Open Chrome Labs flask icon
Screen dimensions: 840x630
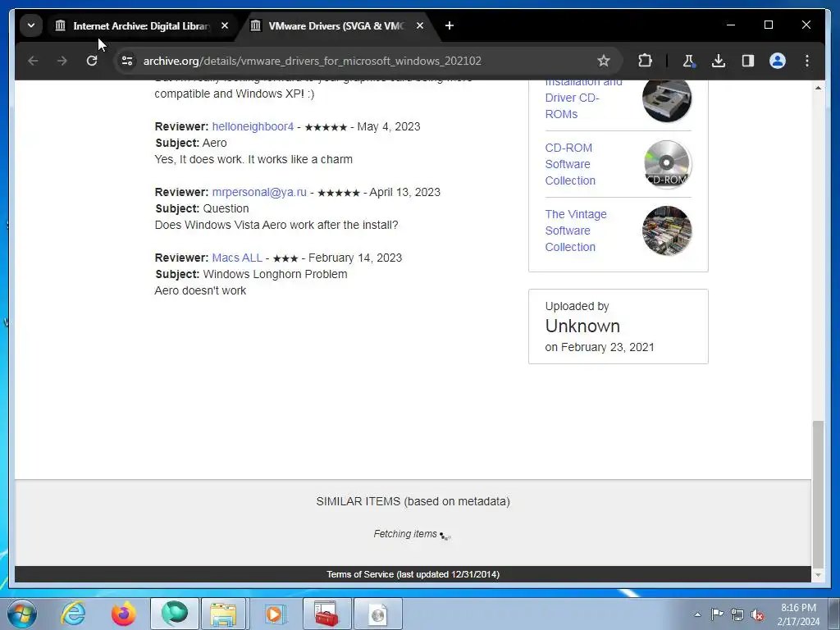click(689, 61)
